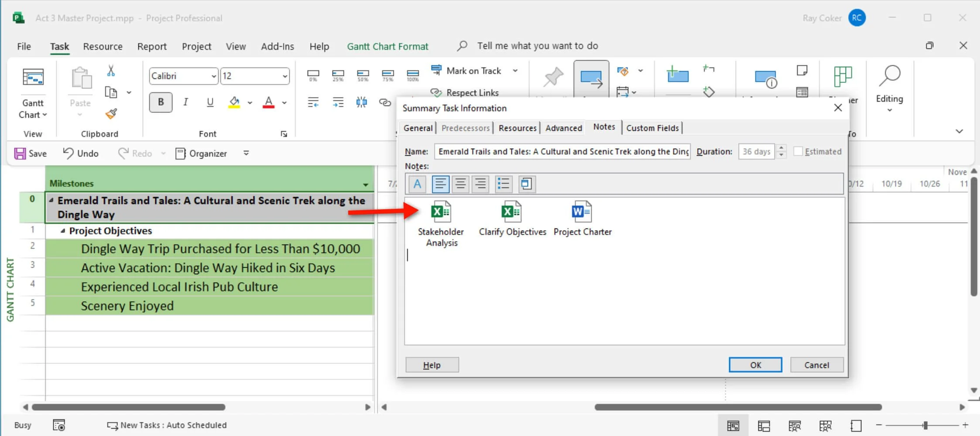Image resolution: width=980 pixels, height=436 pixels.
Task: Click the Format Font icon in Notes toolbar
Action: click(417, 184)
